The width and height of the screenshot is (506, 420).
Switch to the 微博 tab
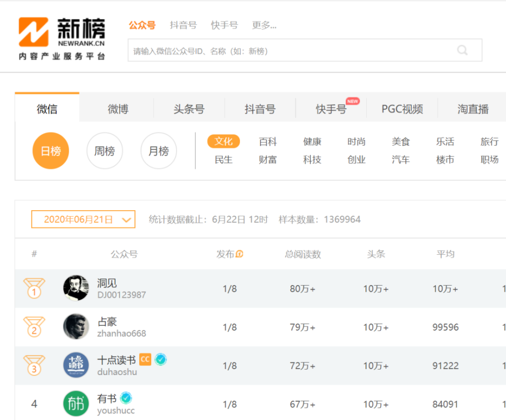pos(118,109)
